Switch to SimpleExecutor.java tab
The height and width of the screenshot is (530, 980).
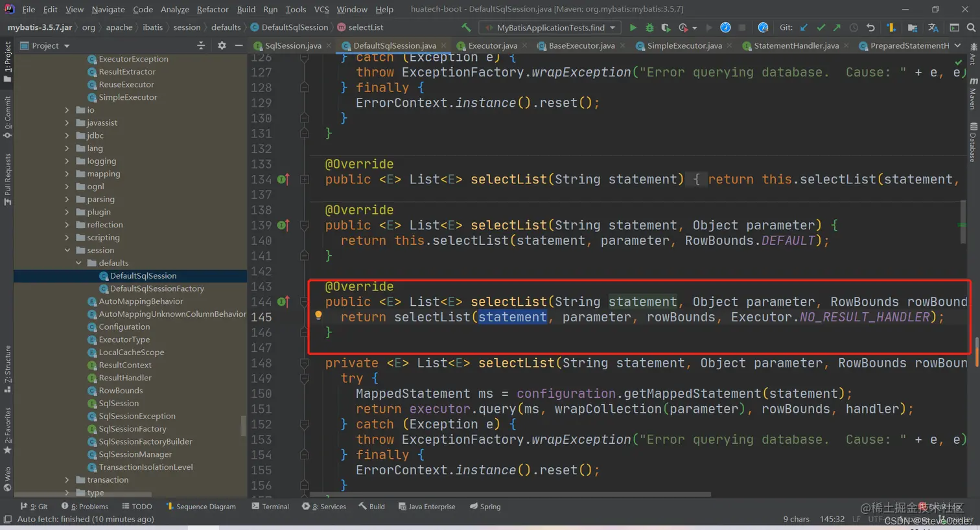684,45
